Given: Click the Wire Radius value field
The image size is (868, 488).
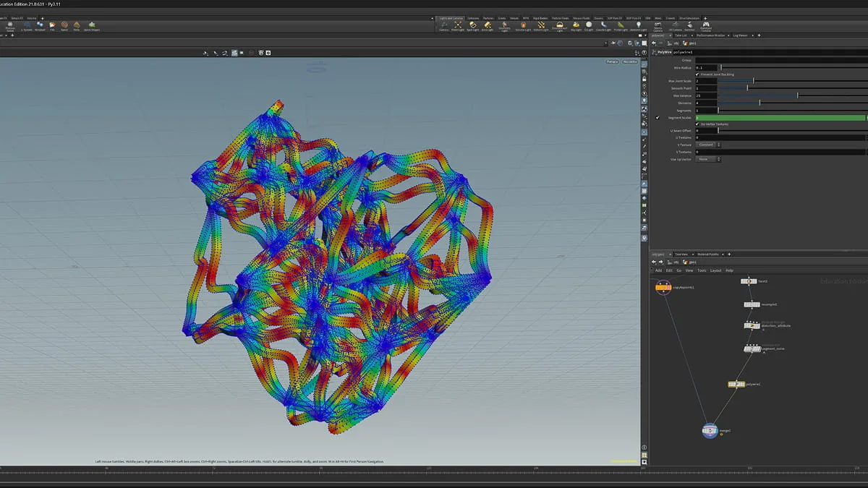Looking at the screenshot, I should [x=707, y=67].
